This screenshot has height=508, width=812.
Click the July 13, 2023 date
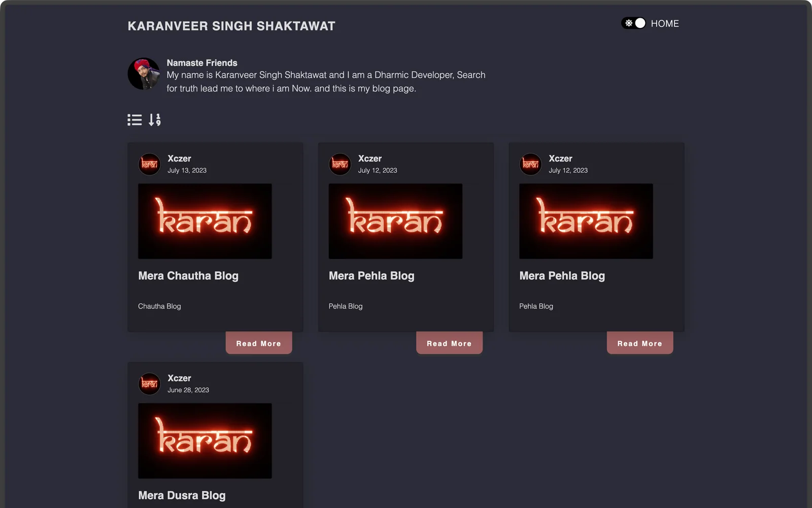pyautogui.click(x=187, y=171)
